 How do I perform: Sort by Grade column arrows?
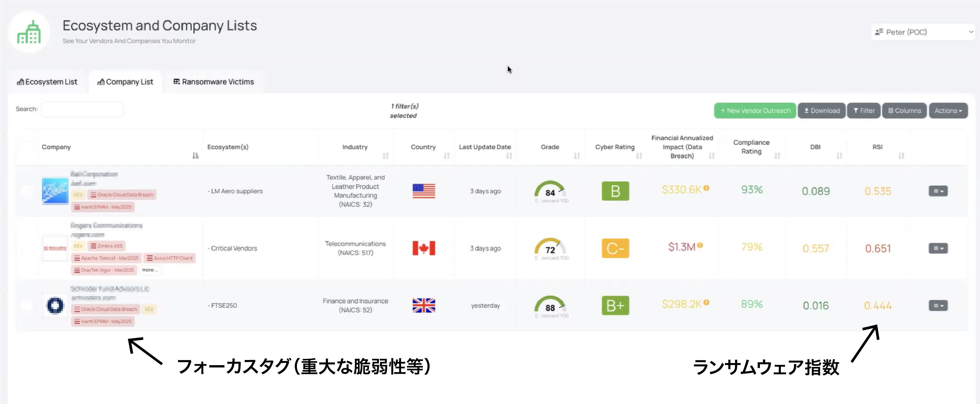[x=577, y=156]
